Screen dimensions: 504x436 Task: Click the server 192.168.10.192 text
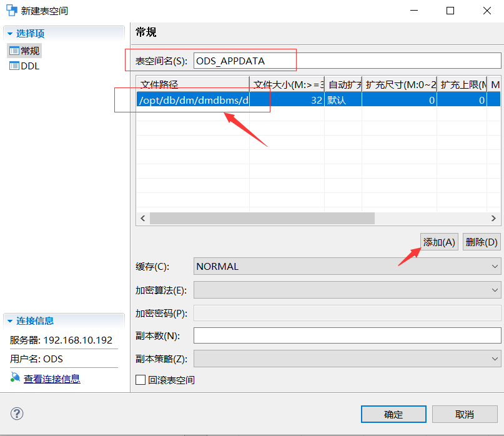tap(61, 340)
